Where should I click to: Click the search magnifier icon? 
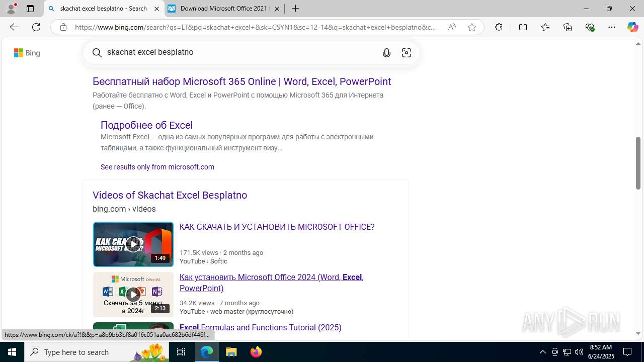pyautogui.click(x=97, y=53)
